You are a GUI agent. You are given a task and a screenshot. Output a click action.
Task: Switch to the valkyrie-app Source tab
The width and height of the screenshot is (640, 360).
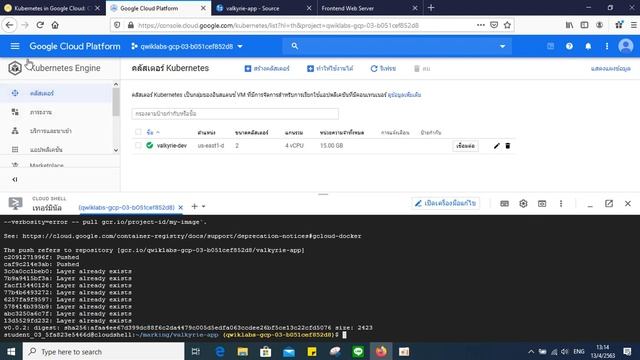(264, 8)
